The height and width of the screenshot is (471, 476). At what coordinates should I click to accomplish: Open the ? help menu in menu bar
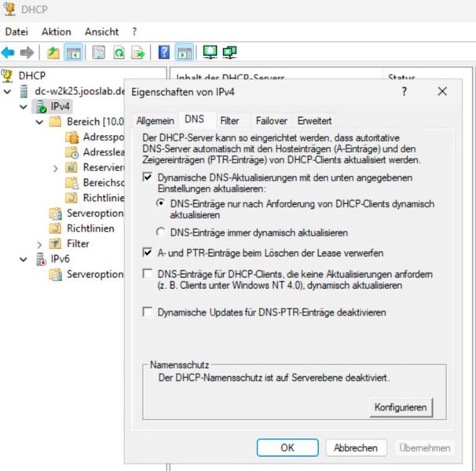pyautogui.click(x=134, y=31)
